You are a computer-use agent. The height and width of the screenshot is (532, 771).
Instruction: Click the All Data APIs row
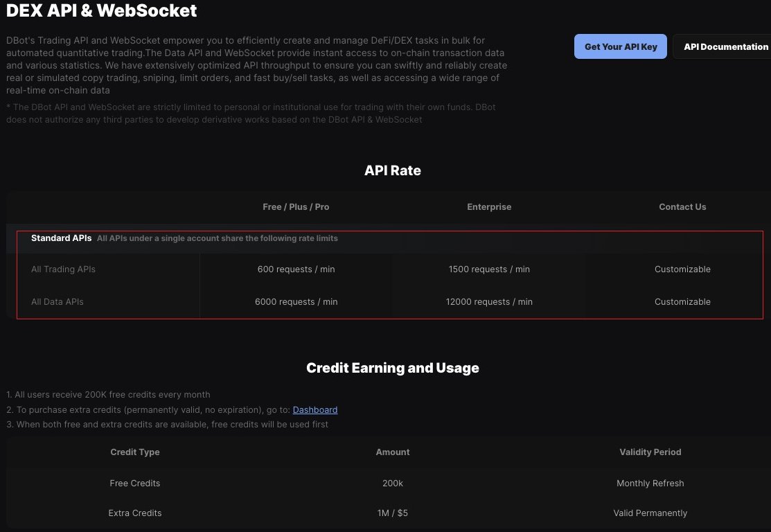(57, 301)
